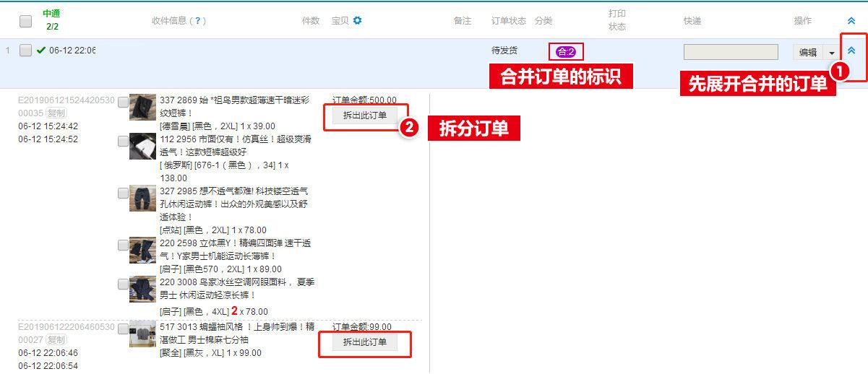This screenshot has height=374, width=868.
Task: Click the green checkmark on the order row
Action: point(40,51)
